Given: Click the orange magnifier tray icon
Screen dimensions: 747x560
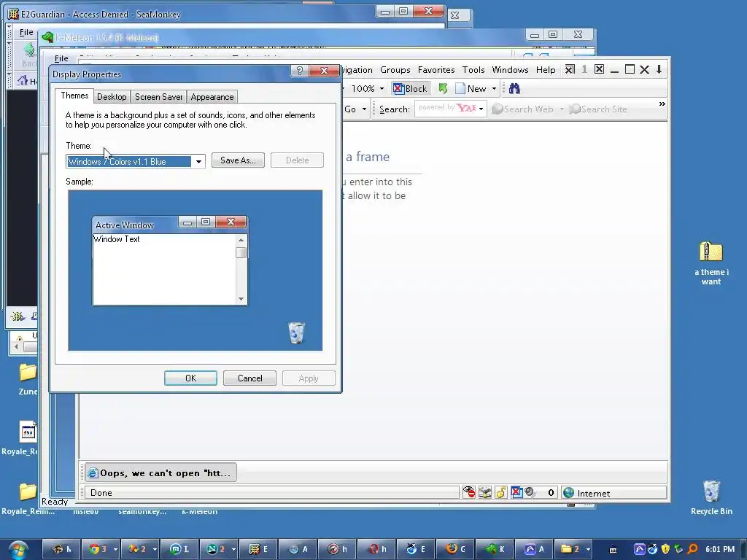Looking at the screenshot, I should [x=693, y=549].
